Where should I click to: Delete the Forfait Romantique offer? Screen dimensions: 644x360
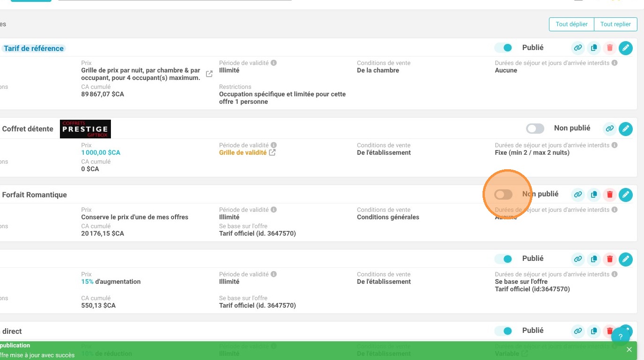click(x=609, y=194)
